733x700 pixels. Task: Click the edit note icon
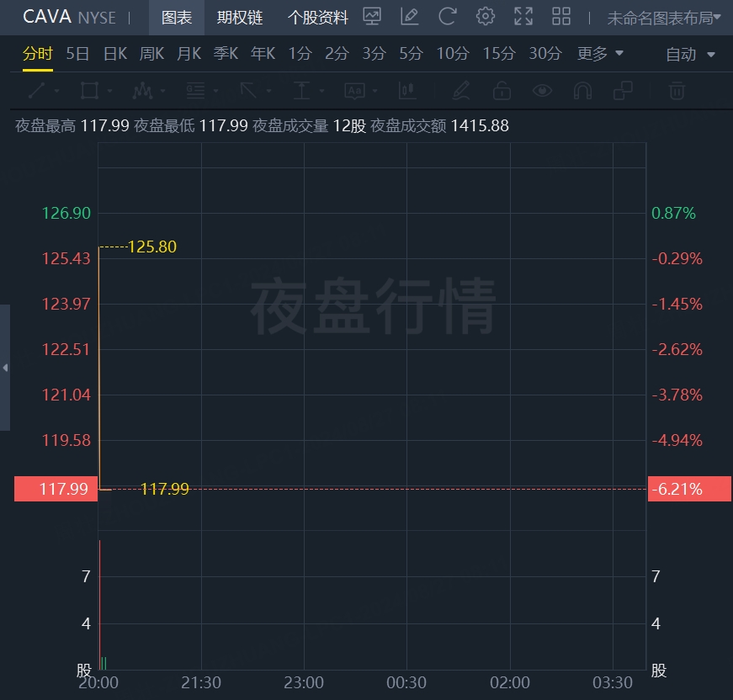tap(410, 17)
